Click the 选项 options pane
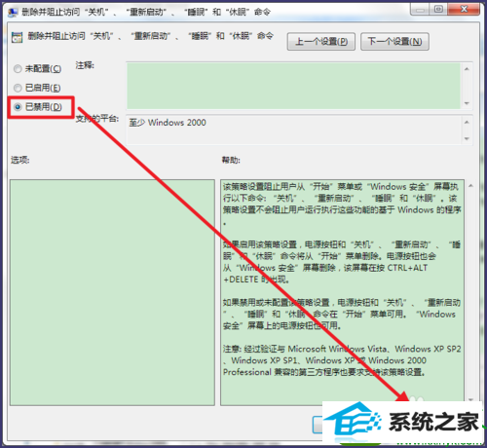The width and height of the screenshot is (487, 448). pyautogui.click(x=112, y=292)
